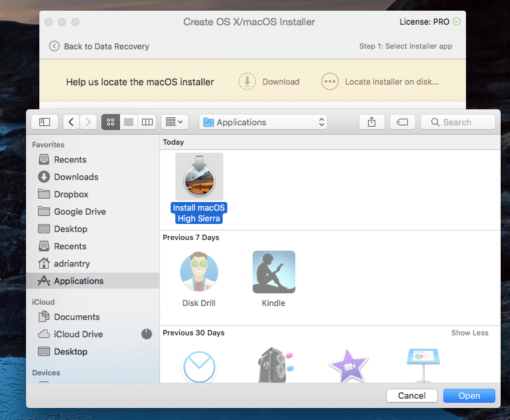
Task: Select the camera app icon with colored balls
Action: coord(275,365)
